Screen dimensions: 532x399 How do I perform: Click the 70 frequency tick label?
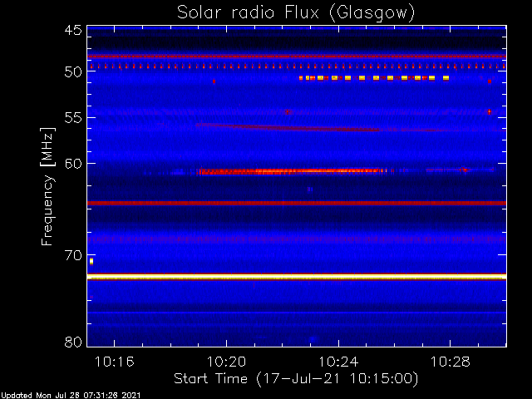point(73,255)
